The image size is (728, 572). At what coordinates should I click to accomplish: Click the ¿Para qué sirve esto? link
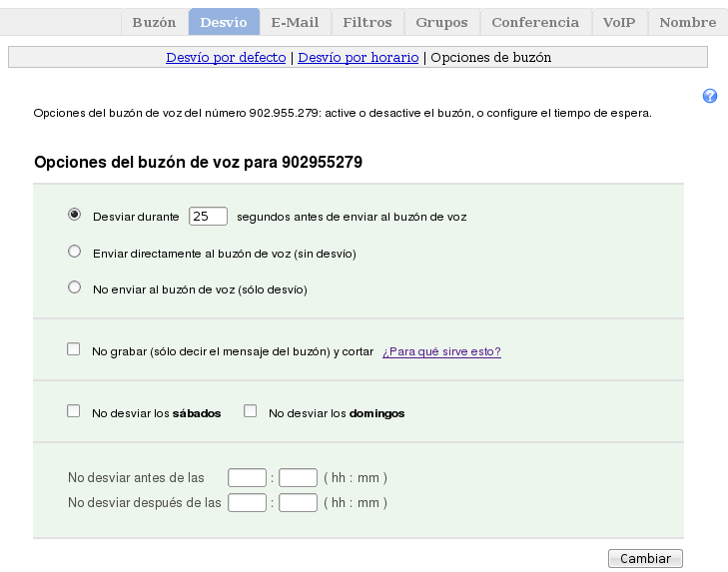point(441,351)
